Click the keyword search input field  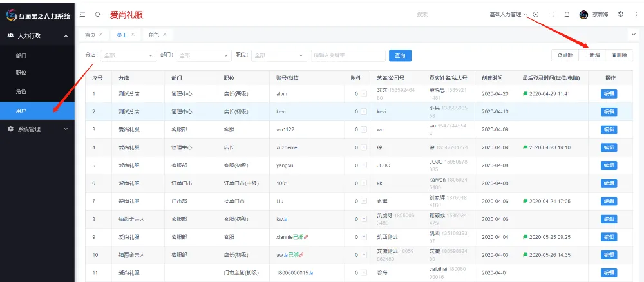click(x=348, y=56)
